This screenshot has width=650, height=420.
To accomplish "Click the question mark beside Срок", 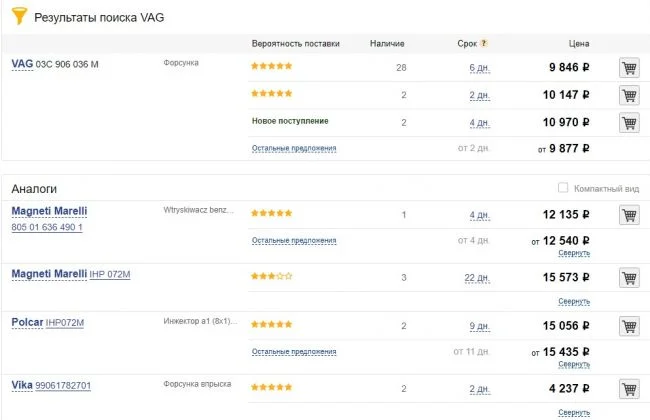I will tap(484, 44).
